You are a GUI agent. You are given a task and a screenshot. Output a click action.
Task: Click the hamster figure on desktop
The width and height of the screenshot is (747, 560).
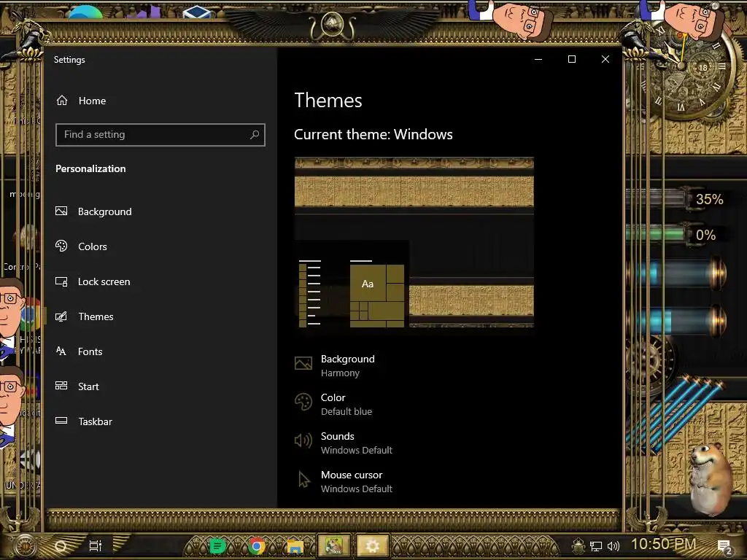coord(711,478)
